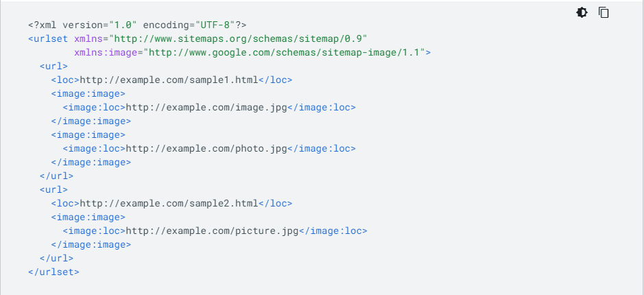Click the picture.jpg URL in code

(x=212, y=231)
